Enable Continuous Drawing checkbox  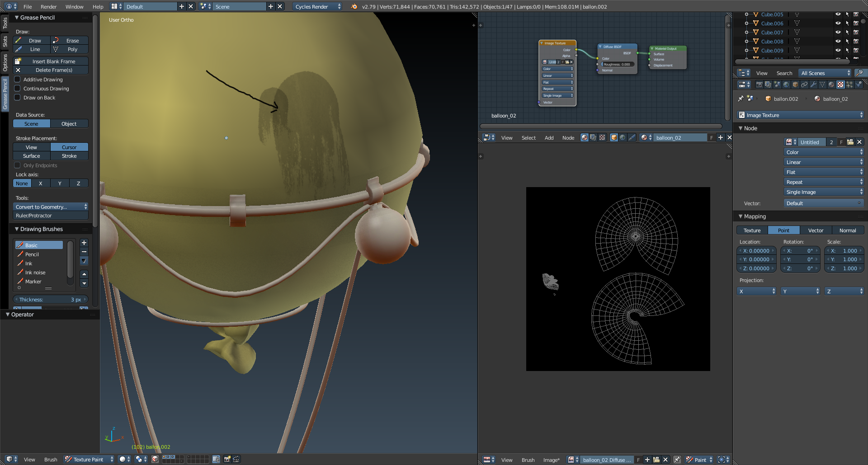tap(18, 89)
